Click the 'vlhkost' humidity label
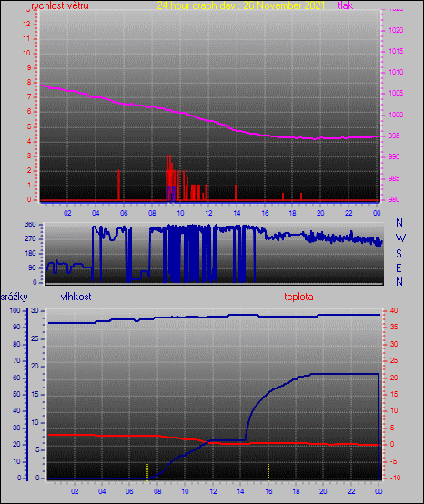The image size is (424, 504). click(x=76, y=297)
